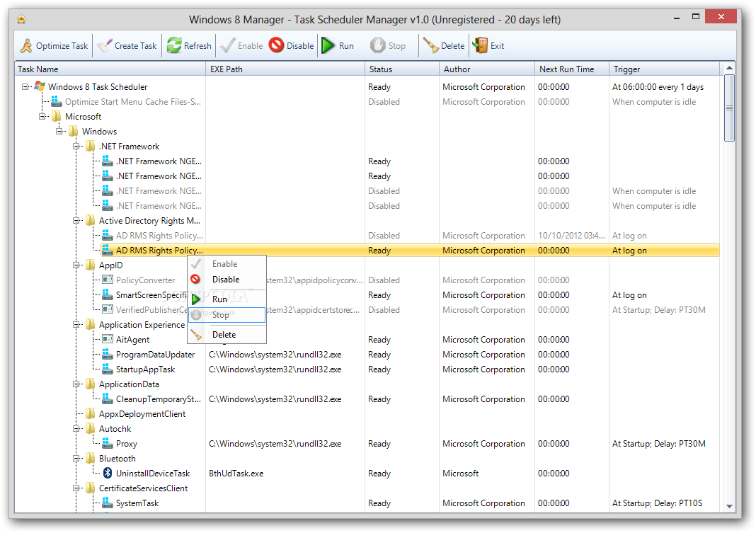Select the Create Task icon

[x=103, y=45]
